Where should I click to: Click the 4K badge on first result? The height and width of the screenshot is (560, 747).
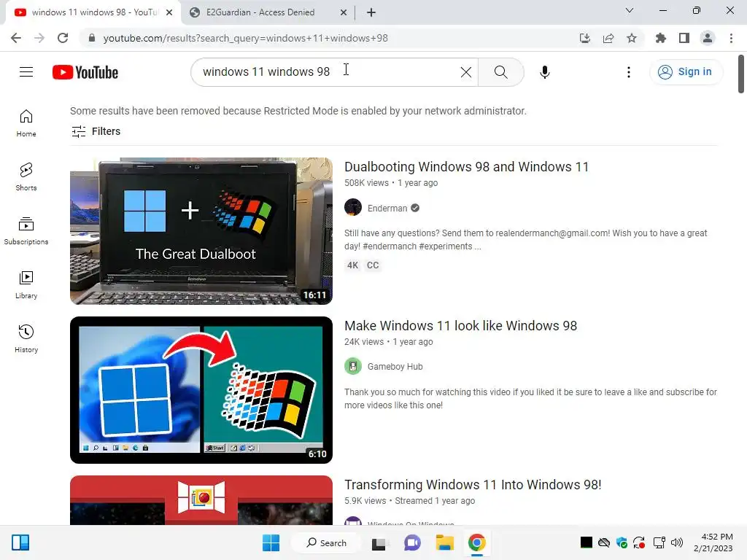[352, 265]
